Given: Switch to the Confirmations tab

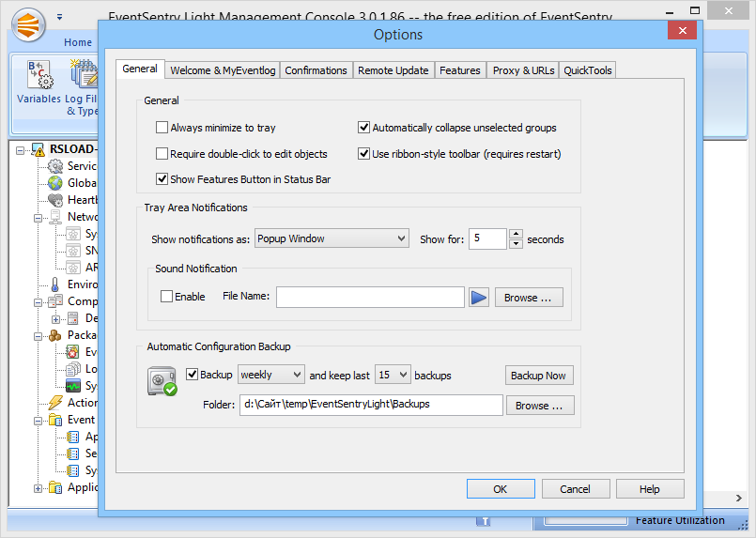Looking at the screenshot, I should point(316,70).
